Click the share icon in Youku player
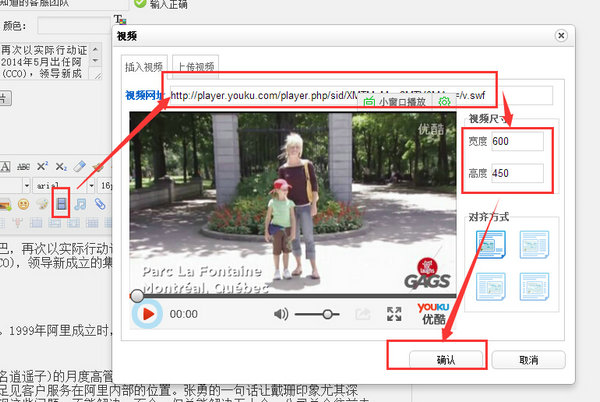 [362, 314]
